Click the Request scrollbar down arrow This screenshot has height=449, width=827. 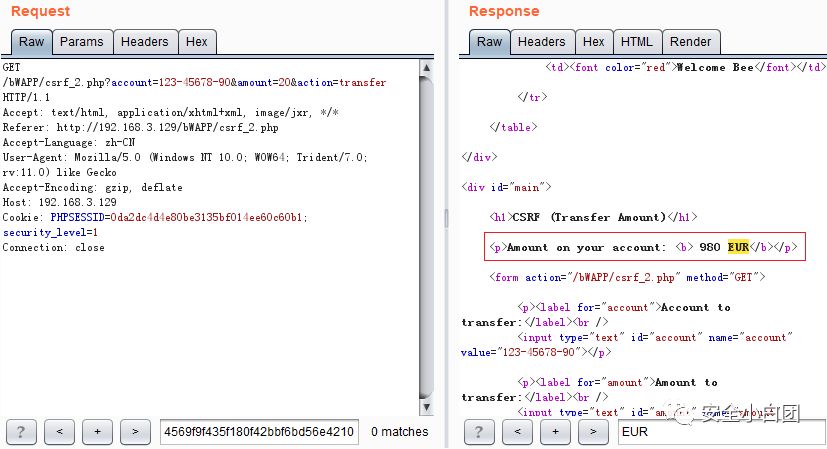click(427, 407)
